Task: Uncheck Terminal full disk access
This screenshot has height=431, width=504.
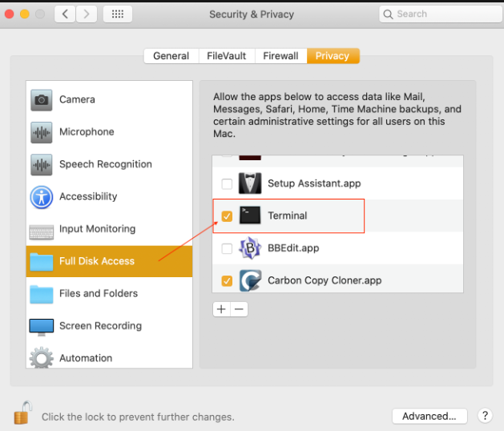Action: coord(227,216)
